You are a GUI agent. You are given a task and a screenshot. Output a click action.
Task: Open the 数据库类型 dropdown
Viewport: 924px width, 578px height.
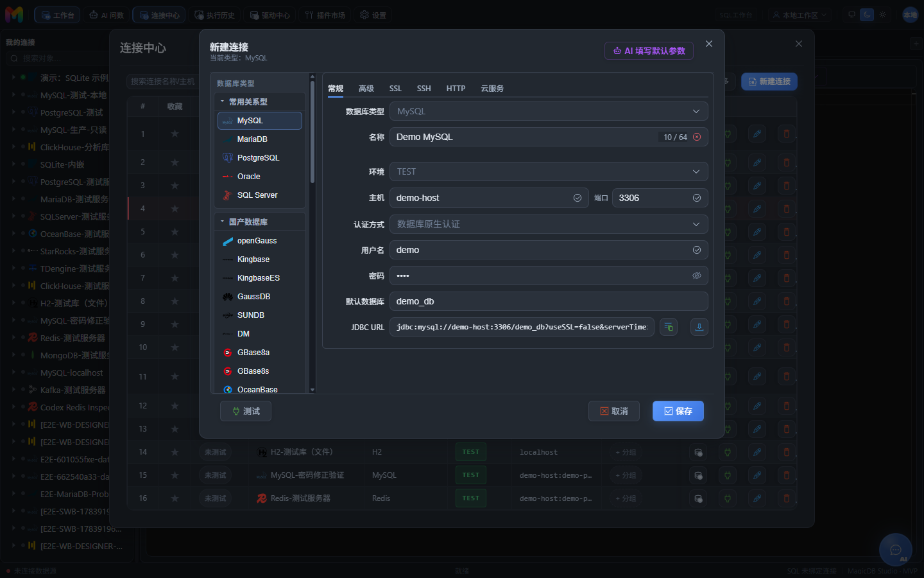(549, 111)
